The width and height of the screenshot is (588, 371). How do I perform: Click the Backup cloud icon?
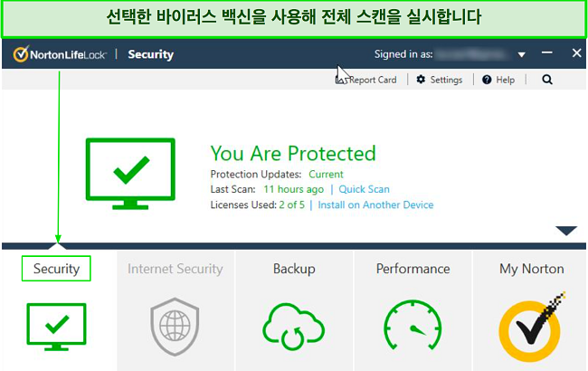[x=294, y=326]
